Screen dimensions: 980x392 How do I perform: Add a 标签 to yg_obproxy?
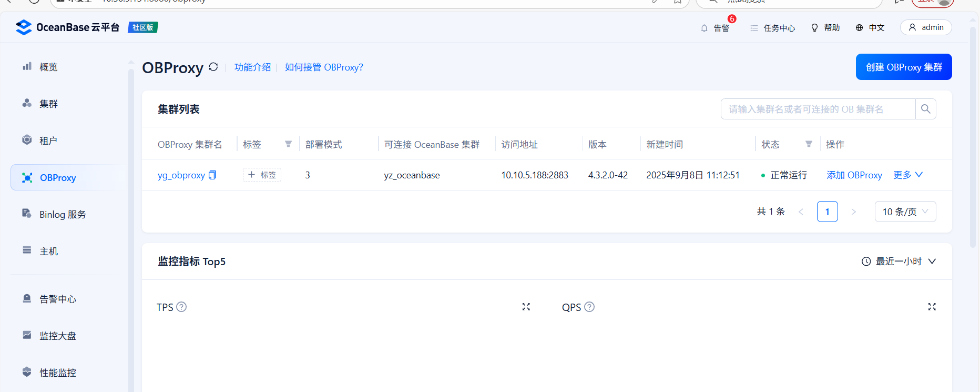click(x=262, y=175)
